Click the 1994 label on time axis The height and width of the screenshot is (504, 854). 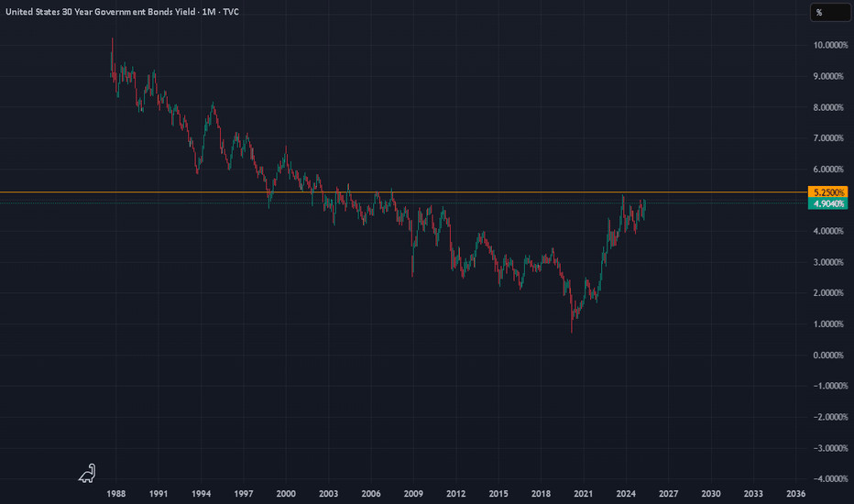[x=201, y=493]
